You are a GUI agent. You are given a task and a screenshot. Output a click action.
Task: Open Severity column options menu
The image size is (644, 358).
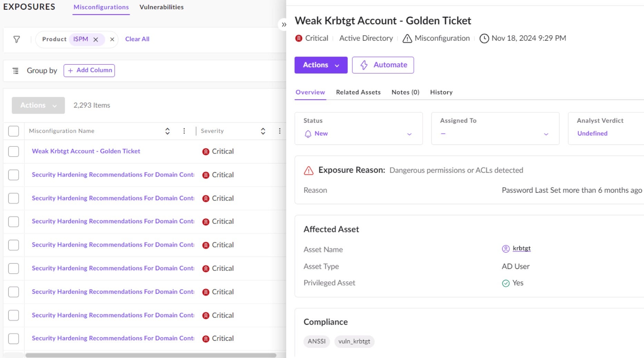(x=280, y=131)
